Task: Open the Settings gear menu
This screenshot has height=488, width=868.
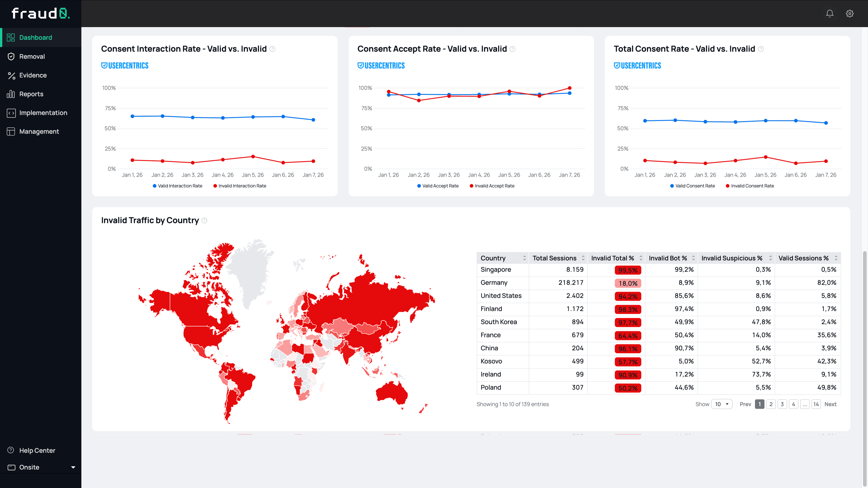Action: pyautogui.click(x=849, y=13)
